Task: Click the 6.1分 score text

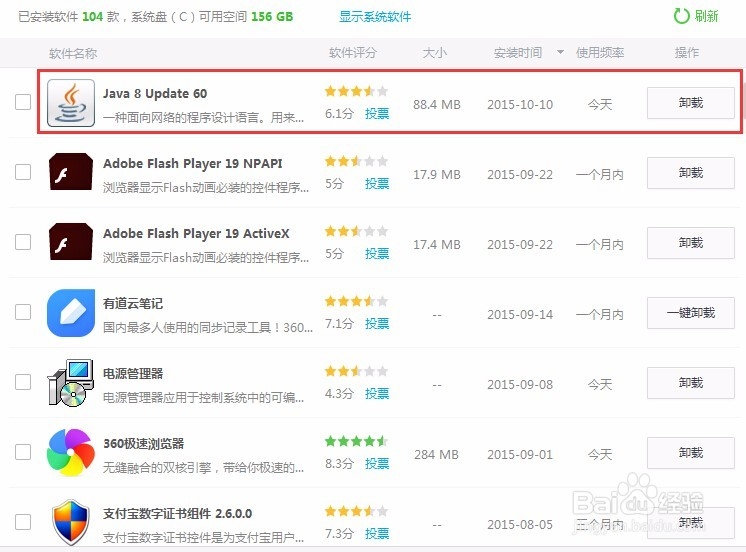Action: (x=339, y=114)
